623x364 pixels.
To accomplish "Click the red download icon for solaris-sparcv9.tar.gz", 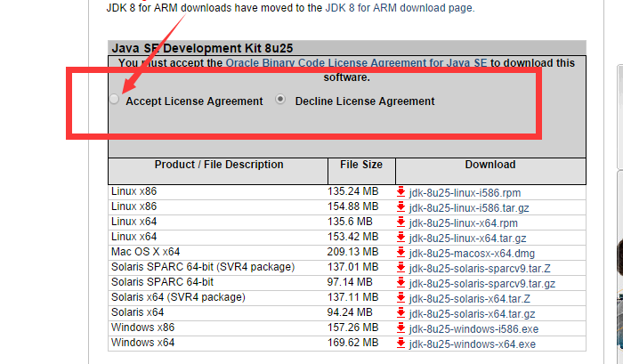I will click(x=400, y=282).
